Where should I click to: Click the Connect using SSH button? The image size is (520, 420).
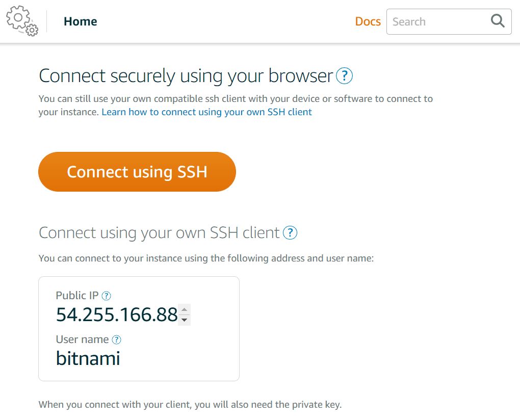[x=137, y=172]
